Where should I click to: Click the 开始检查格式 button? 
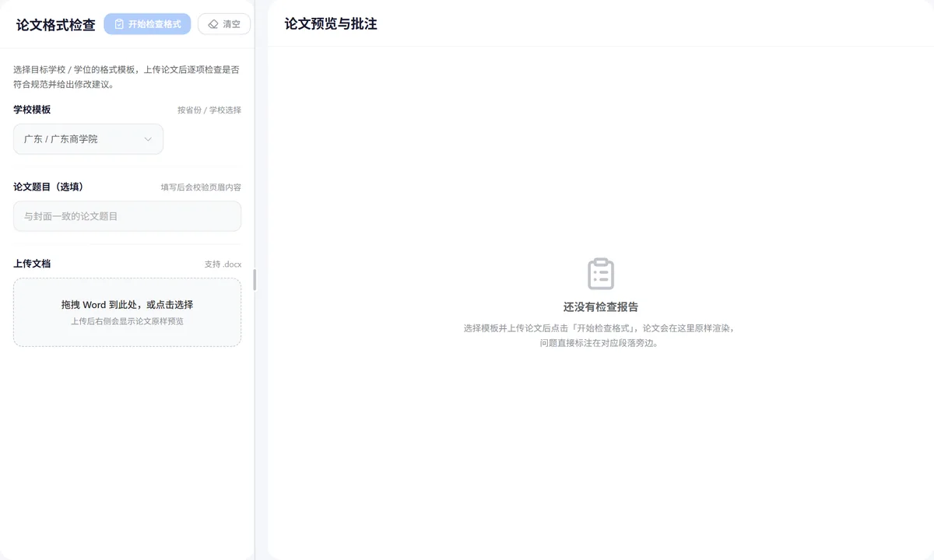pyautogui.click(x=147, y=24)
